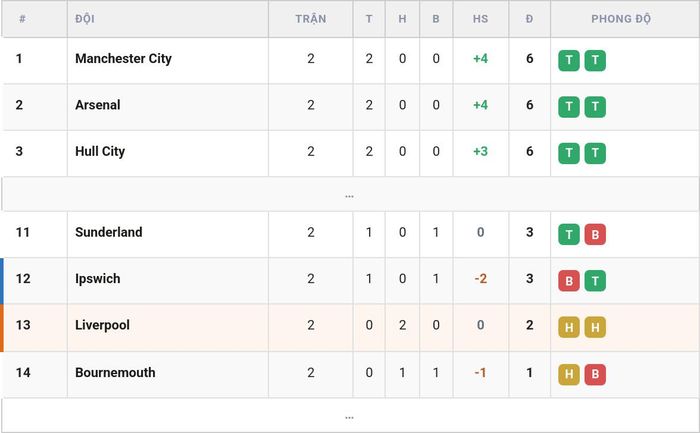This screenshot has width=700, height=433.
Task: Expand hidden rows below Bournemouth
Action: [x=350, y=416]
